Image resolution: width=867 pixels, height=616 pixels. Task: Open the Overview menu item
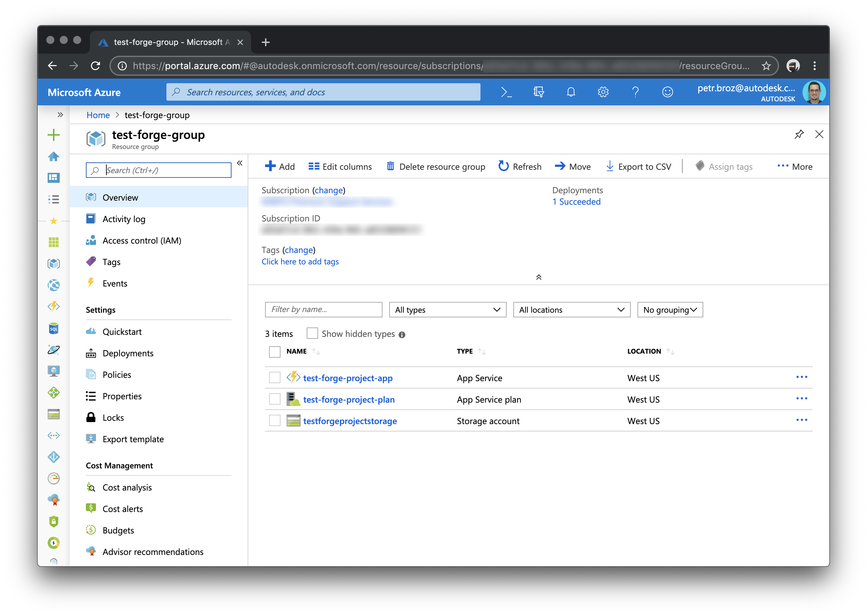coord(120,197)
